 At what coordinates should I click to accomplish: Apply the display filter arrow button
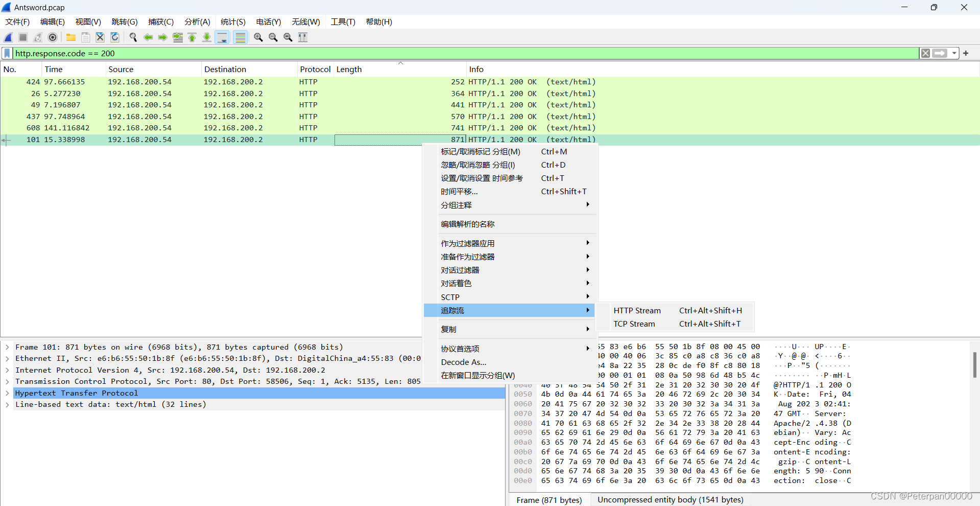[940, 53]
